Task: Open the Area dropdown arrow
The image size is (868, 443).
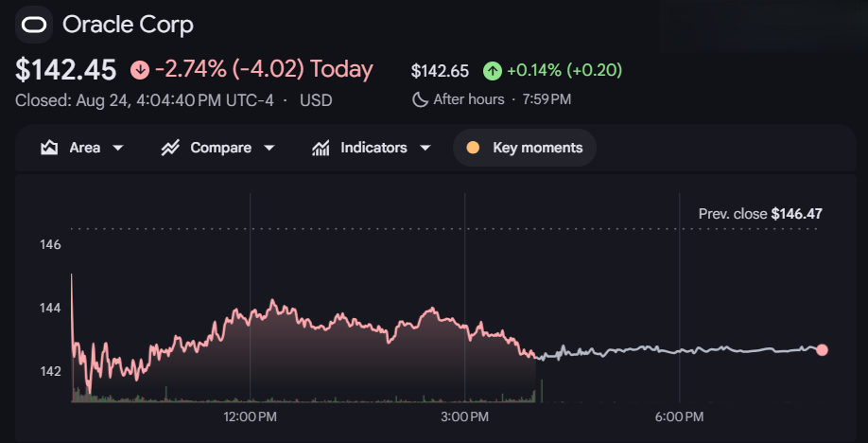Action: click(118, 148)
